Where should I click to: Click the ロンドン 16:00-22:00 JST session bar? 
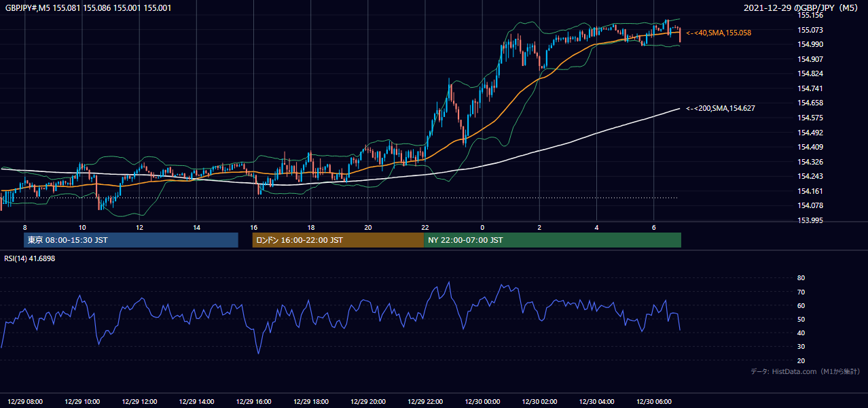click(x=338, y=240)
